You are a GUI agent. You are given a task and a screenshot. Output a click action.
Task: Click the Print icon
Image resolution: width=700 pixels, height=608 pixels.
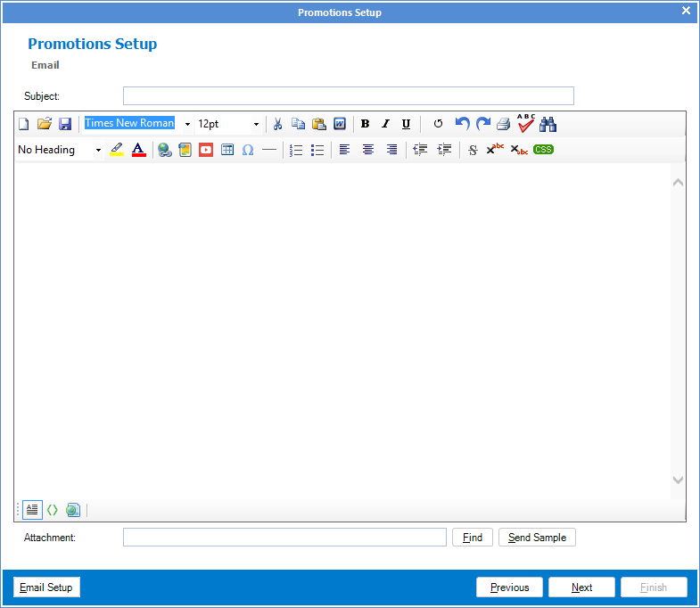click(x=504, y=124)
